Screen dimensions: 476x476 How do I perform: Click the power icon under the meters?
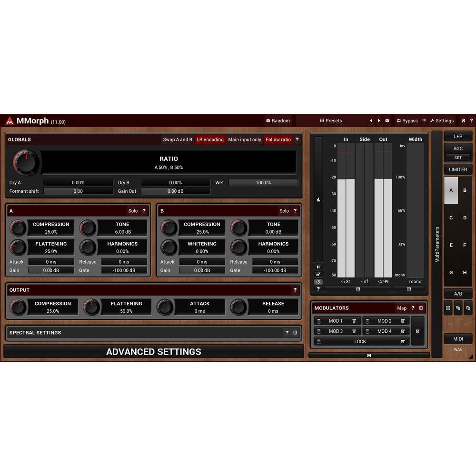[x=318, y=281]
